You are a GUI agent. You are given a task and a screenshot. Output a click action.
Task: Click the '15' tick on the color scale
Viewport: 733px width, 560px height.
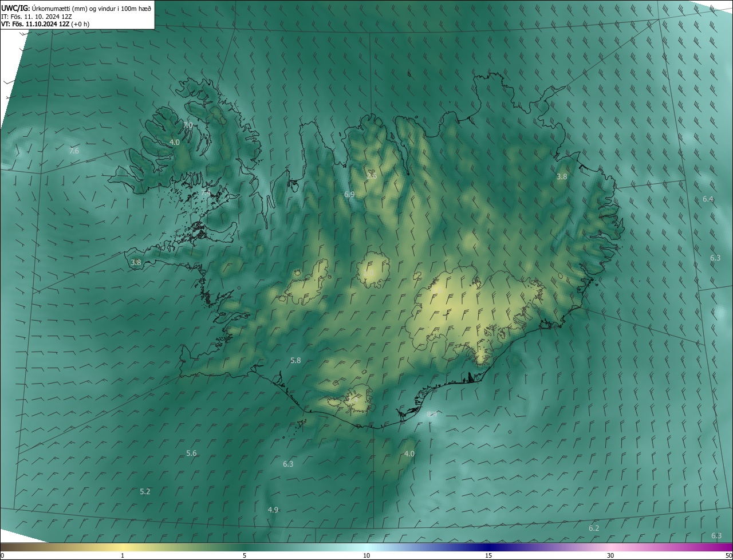488,556
